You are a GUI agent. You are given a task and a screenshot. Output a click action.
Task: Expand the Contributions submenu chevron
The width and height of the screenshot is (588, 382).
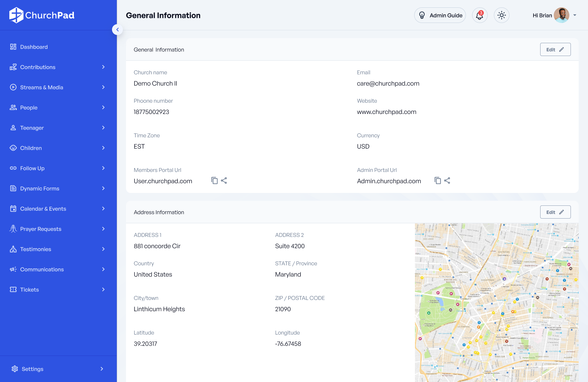point(103,67)
